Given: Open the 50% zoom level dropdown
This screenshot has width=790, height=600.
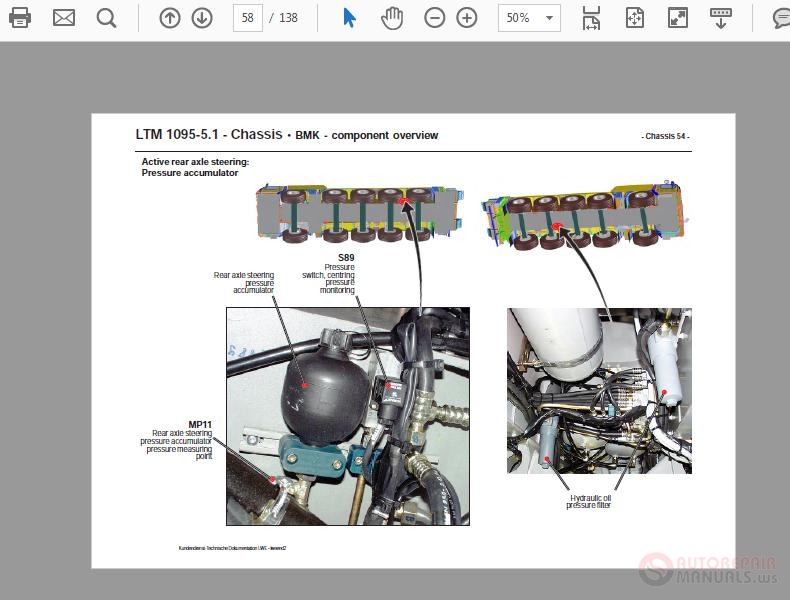Looking at the screenshot, I should point(529,18).
